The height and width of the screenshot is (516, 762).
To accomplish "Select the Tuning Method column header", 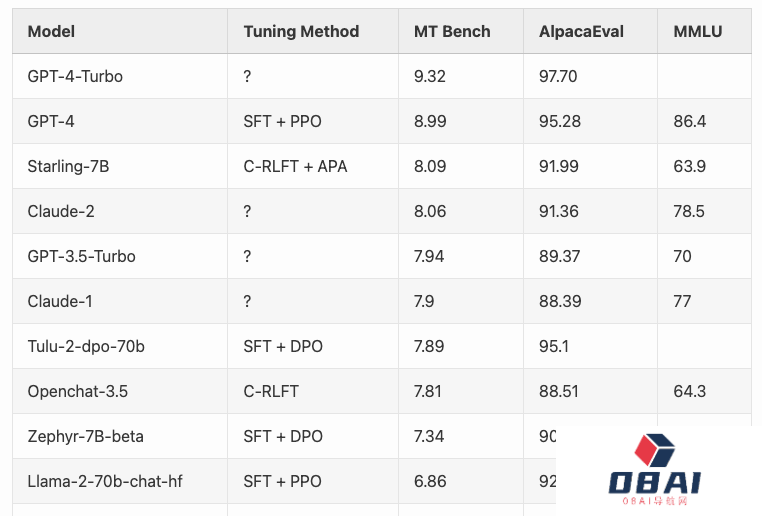I will click(x=301, y=31).
